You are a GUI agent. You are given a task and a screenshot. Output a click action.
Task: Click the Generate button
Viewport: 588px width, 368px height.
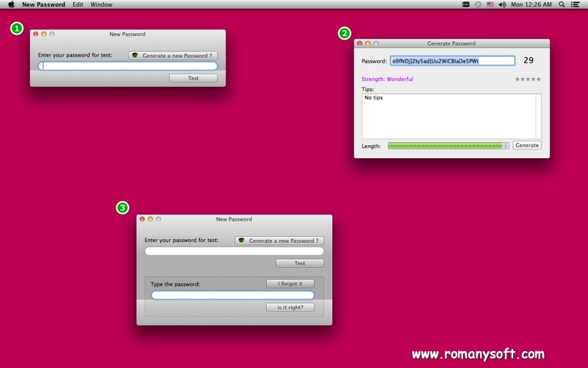coord(527,145)
